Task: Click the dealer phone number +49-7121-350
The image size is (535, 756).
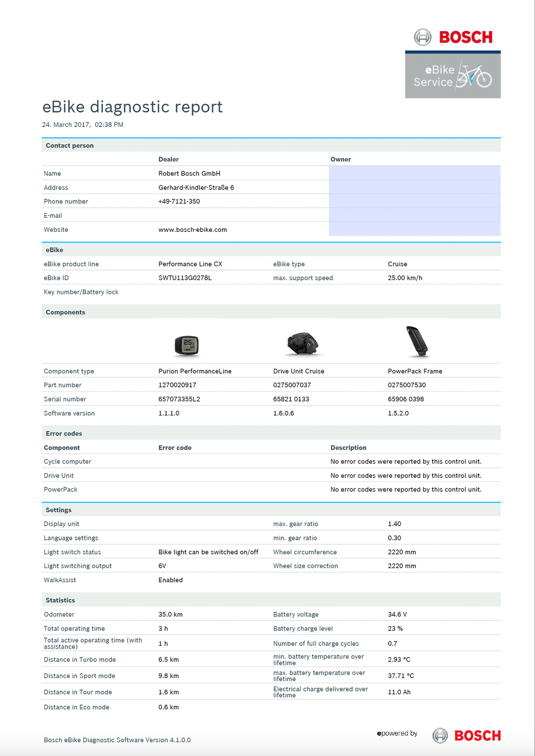Action: 179,202
